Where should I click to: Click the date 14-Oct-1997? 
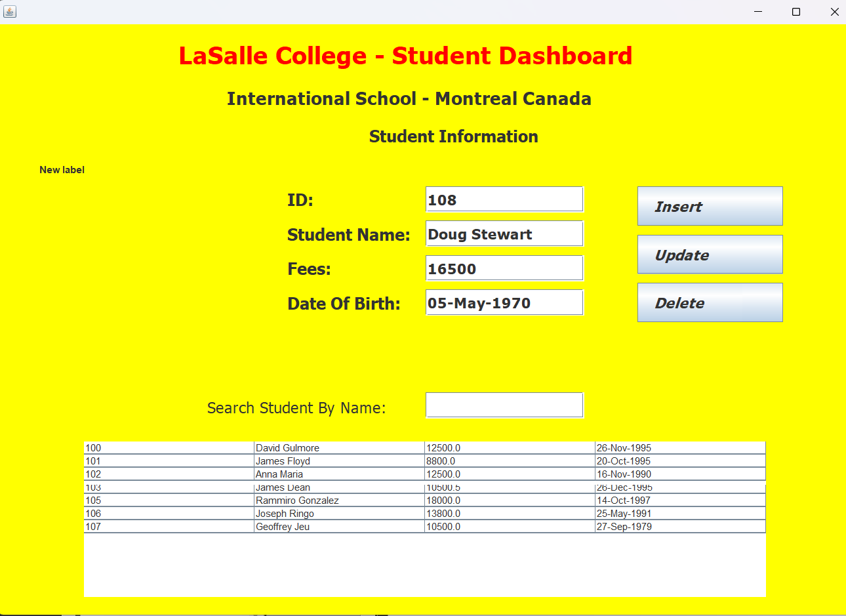[x=680, y=501]
